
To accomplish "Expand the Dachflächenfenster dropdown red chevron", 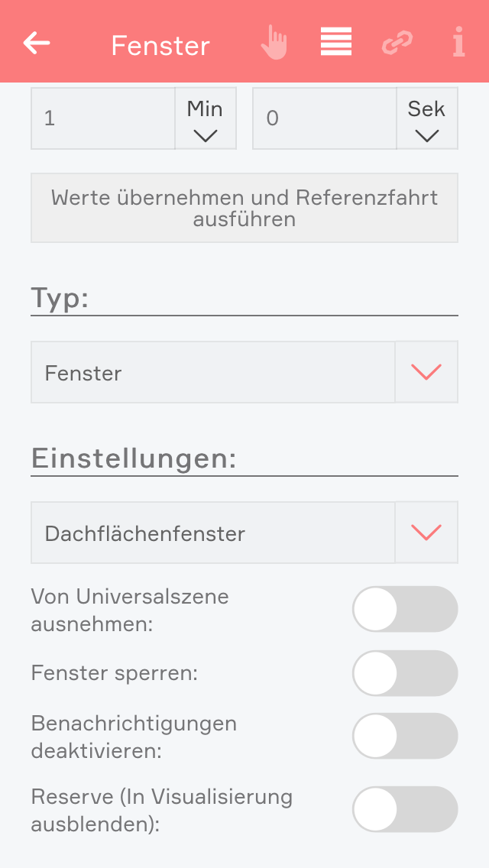I will (426, 533).
